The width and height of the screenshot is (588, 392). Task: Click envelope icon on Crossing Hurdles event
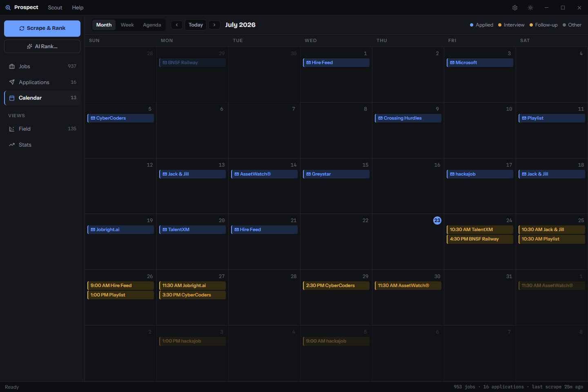tap(380, 118)
